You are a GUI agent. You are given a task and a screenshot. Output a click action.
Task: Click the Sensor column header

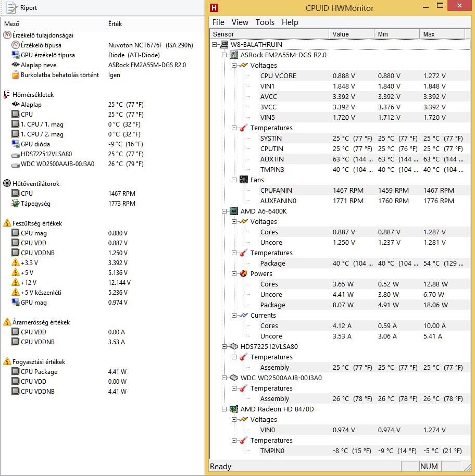(269, 34)
